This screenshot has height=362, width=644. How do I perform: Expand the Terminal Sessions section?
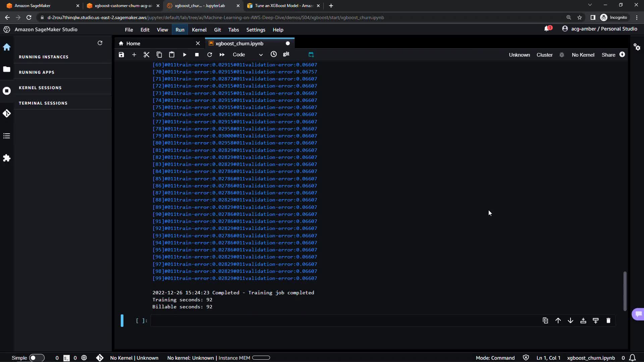tap(43, 103)
